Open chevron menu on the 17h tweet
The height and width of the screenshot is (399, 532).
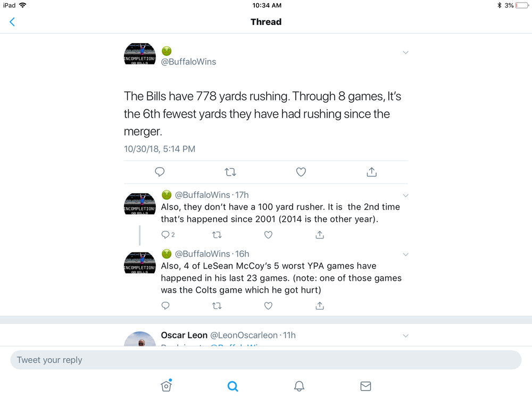(x=405, y=195)
